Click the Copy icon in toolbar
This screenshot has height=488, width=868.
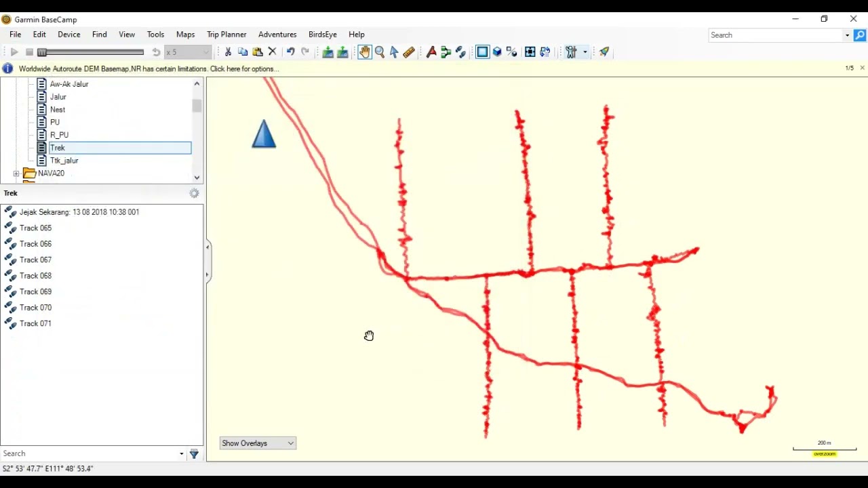(243, 52)
